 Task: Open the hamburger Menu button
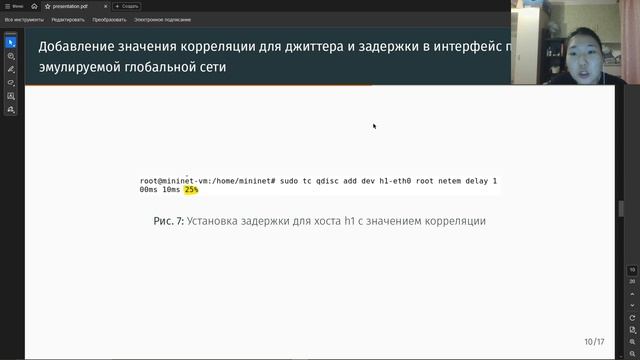coord(14,6)
